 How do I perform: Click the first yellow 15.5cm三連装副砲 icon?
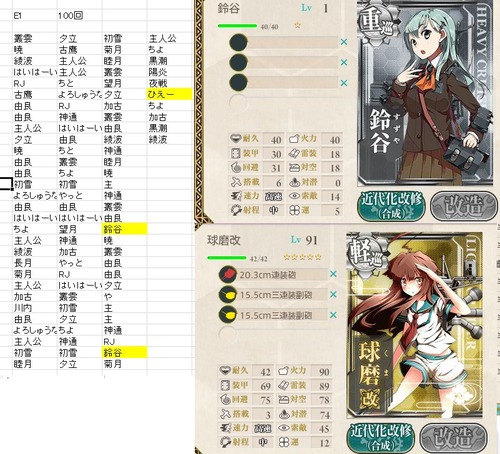[x=228, y=295]
